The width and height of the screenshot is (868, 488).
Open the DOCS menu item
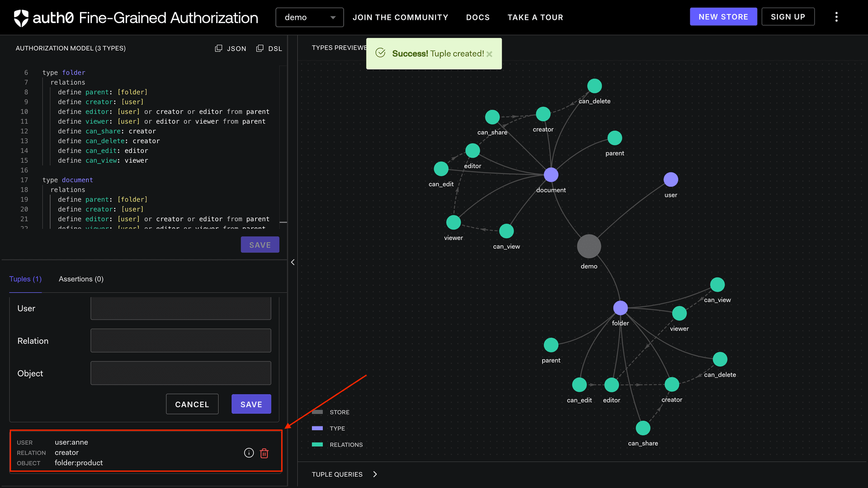point(478,17)
